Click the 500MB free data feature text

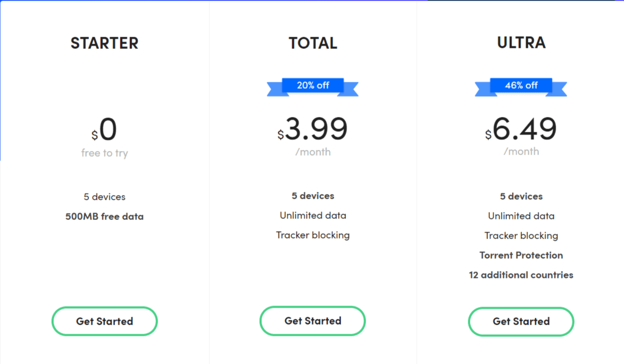tap(105, 217)
